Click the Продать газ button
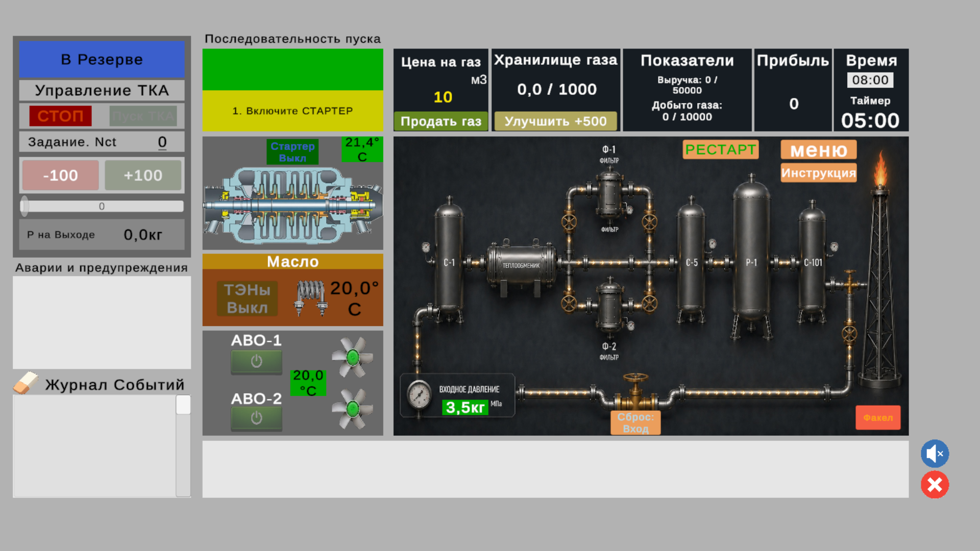This screenshot has width=980, height=551. click(441, 121)
